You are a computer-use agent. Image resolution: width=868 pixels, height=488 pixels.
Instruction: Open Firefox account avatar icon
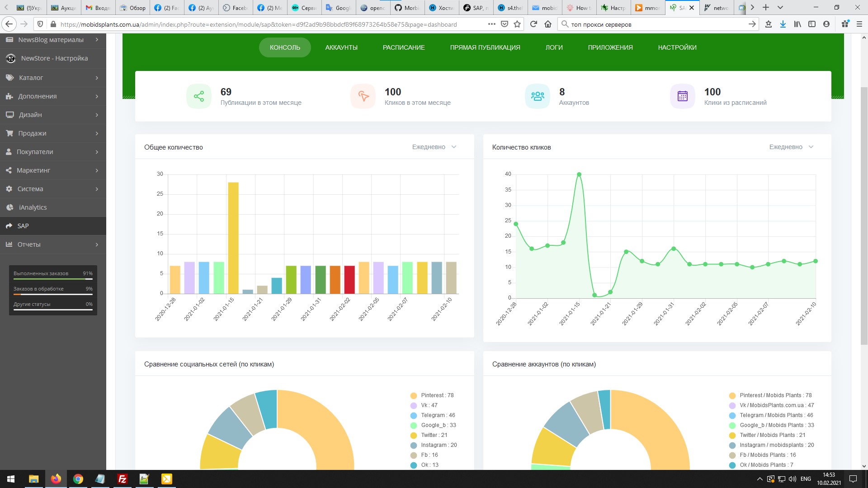point(826,24)
